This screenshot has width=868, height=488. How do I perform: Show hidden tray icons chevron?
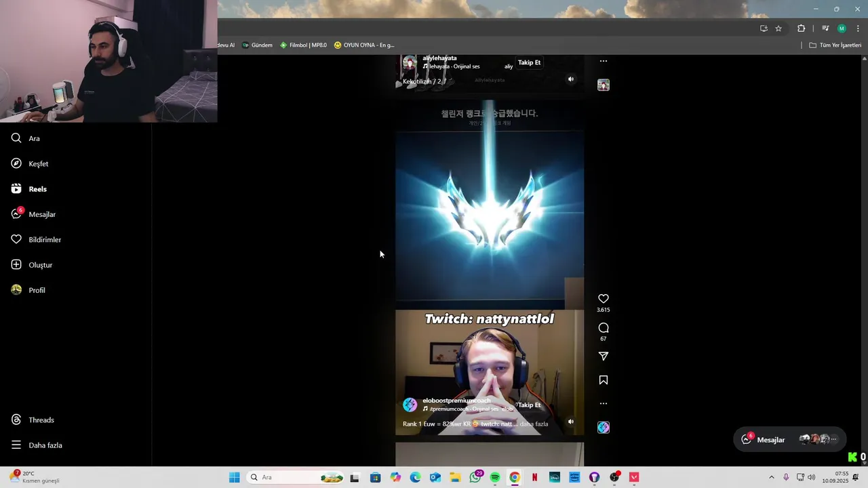pos(771,477)
